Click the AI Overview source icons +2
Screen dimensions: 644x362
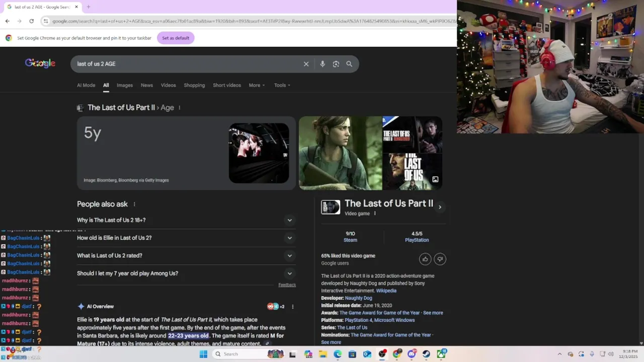coord(276,307)
